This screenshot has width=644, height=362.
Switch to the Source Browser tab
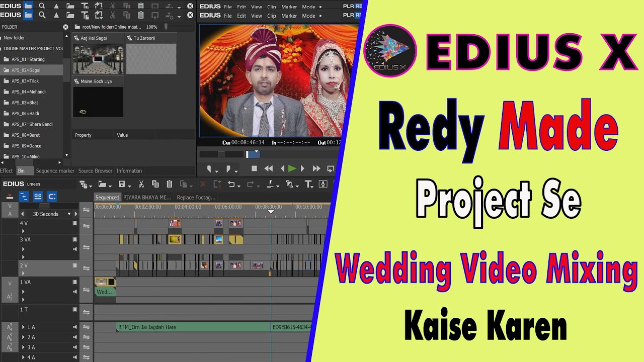[96, 171]
